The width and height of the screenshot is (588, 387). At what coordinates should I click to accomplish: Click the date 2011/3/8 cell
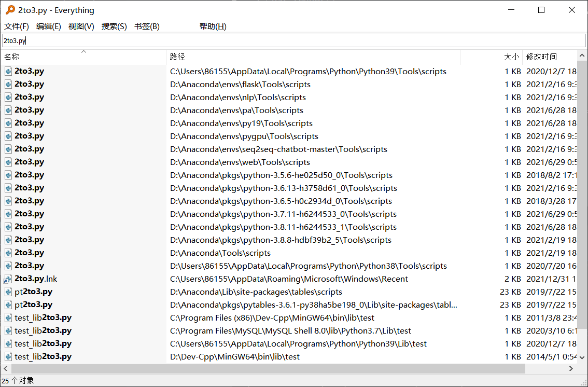(x=551, y=318)
